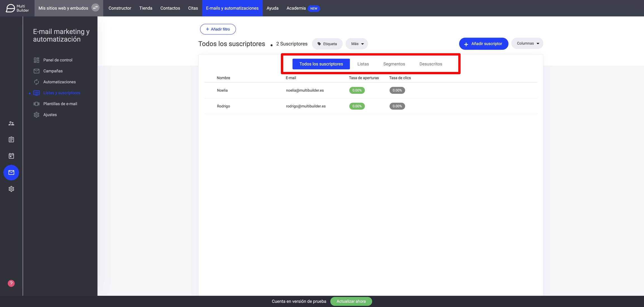Switch to the Segmentos tab
Viewport: 644px width, 307px height.
394,64
